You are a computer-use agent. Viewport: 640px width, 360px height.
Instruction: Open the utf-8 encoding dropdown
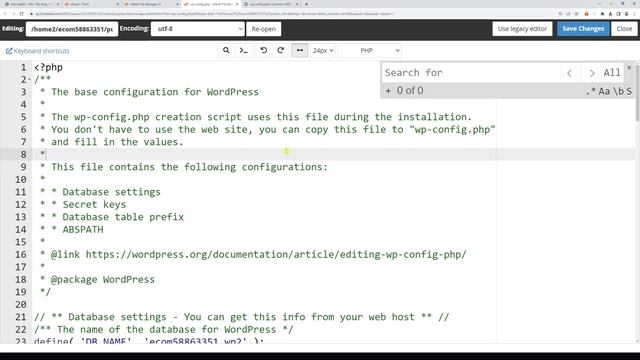point(198,29)
